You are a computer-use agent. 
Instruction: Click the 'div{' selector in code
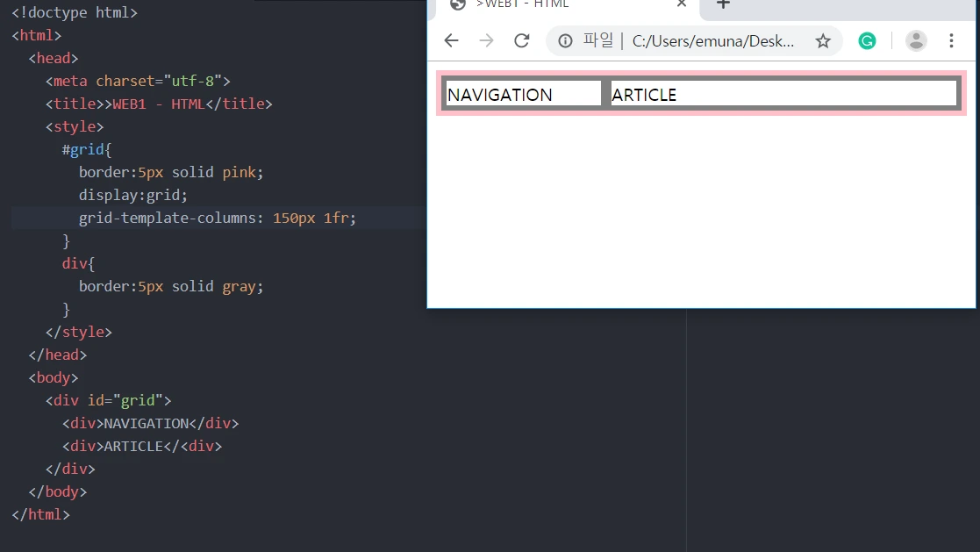78,264
